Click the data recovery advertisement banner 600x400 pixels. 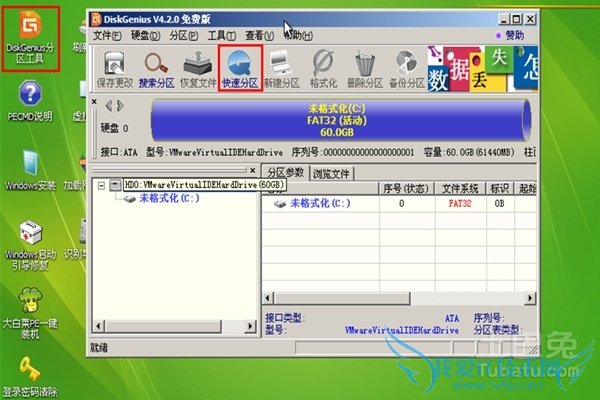(x=483, y=69)
